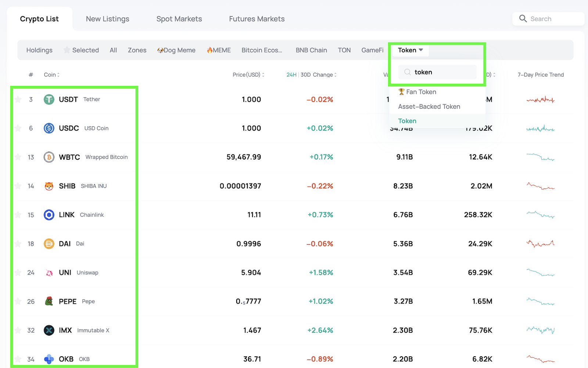Click the USDC coin icon
Image resolution: width=588 pixels, height=368 pixels.
tap(49, 128)
